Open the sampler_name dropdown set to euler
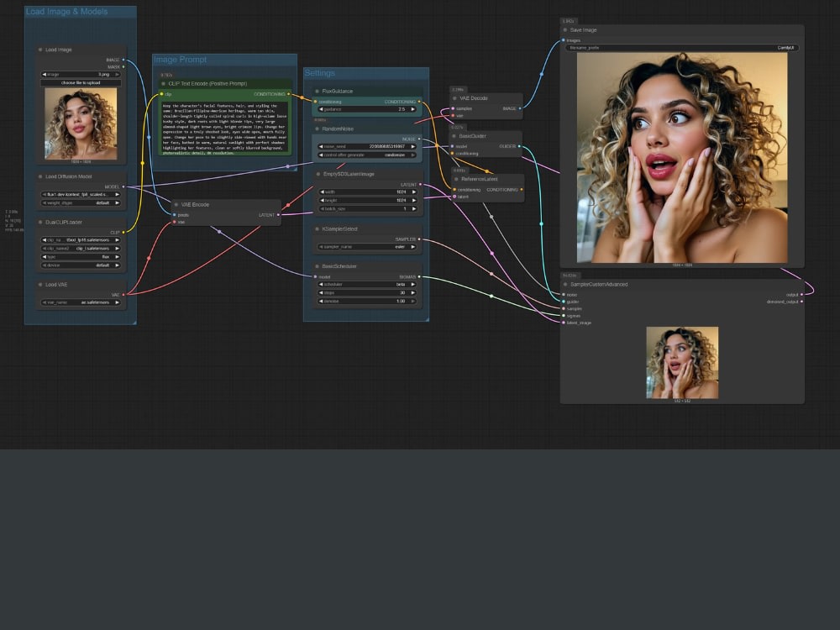The image size is (840, 630). [x=368, y=247]
